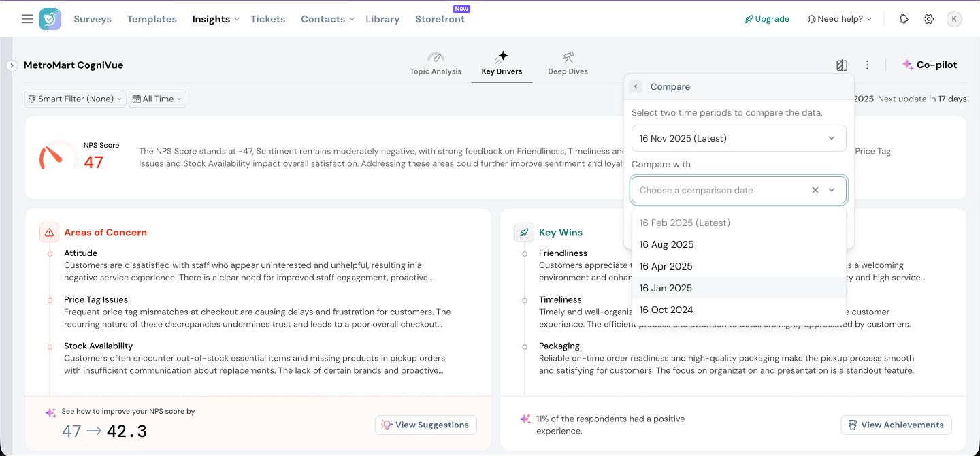Switch to the Deep Dives tab

[568, 63]
